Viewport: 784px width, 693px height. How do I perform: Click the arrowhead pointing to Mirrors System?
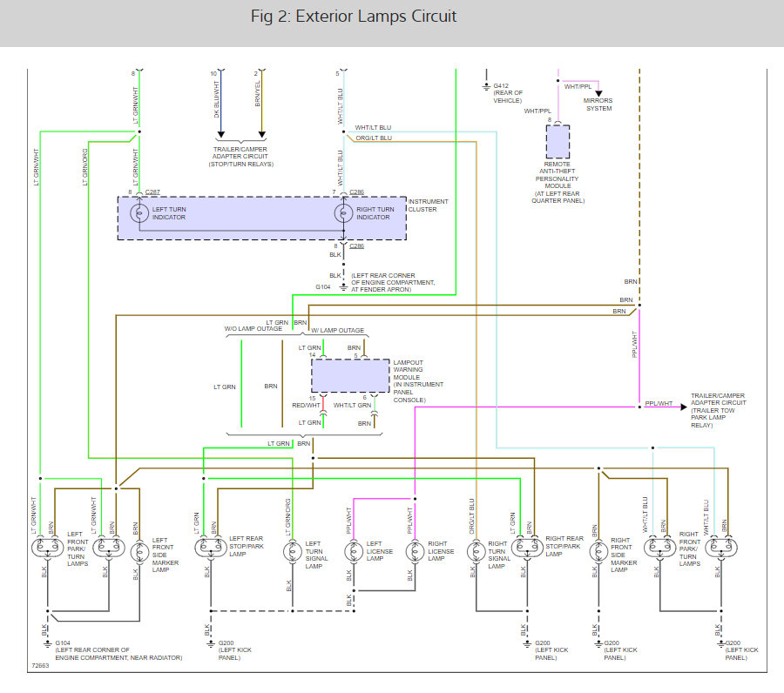click(598, 93)
